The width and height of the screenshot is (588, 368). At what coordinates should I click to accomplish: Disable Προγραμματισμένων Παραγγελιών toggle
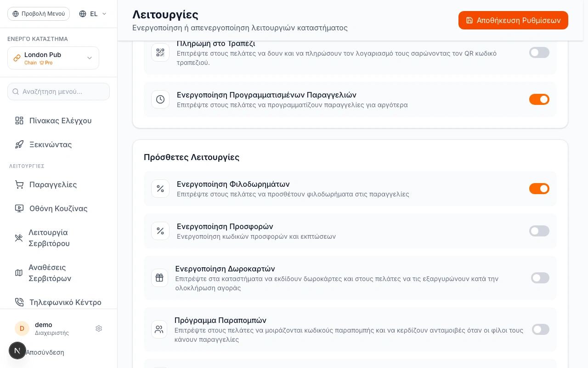539,99
